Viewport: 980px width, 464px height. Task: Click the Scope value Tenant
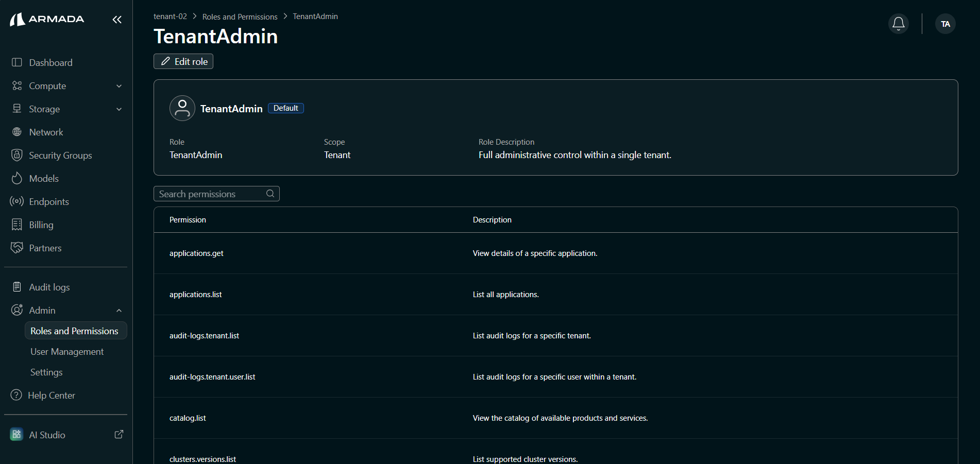(x=337, y=155)
